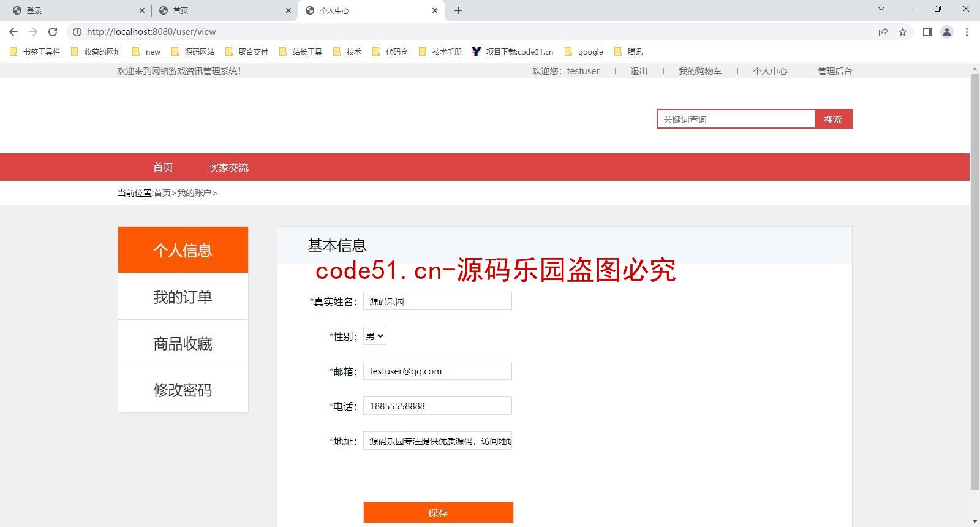
Task: Close the 登录 tab
Action: [142, 10]
